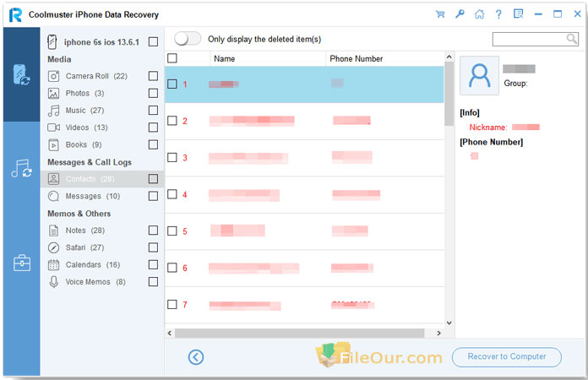The width and height of the screenshot is (588, 380).
Task: Tick the select-all checkbox in table header
Action: [172, 58]
